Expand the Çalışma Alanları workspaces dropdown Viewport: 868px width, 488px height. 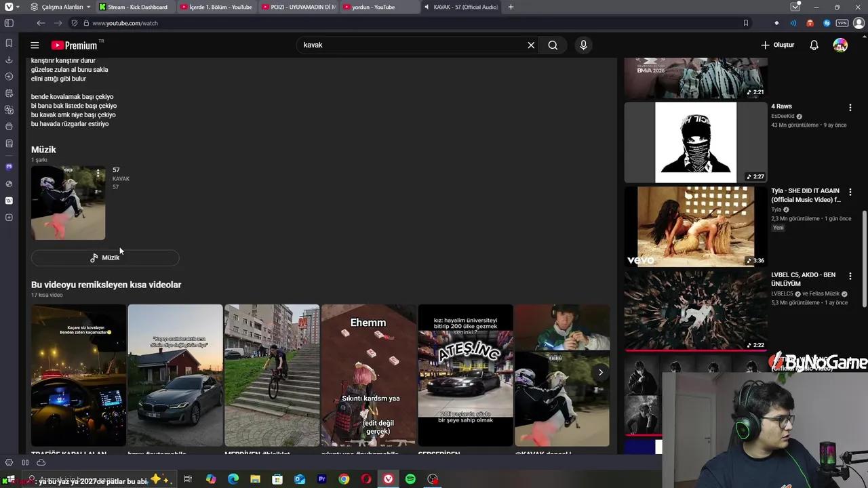(60, 7)
